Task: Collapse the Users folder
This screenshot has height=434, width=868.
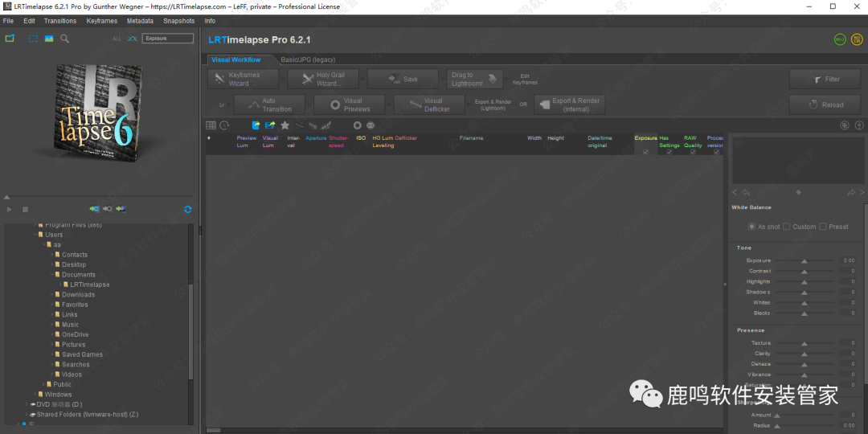Action: tap(35, 235)
